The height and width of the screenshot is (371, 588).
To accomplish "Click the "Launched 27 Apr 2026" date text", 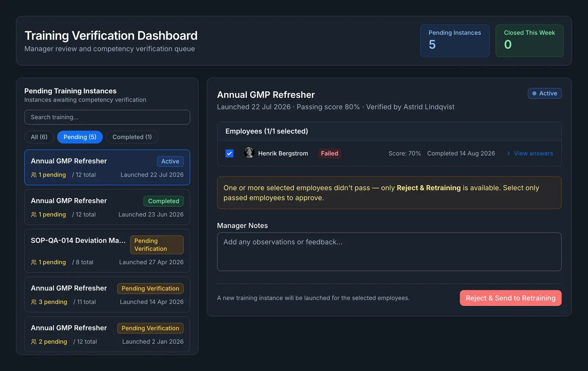I will click(151, 262).
